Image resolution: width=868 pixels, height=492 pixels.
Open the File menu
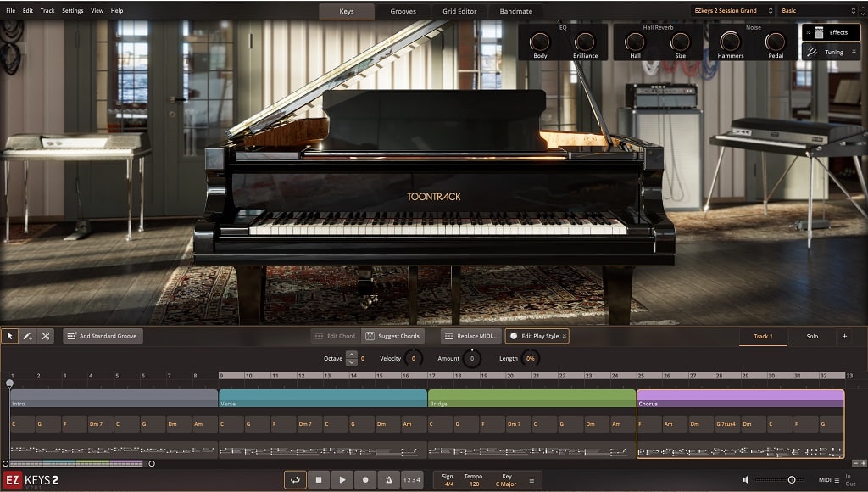[x=10, y=10]
